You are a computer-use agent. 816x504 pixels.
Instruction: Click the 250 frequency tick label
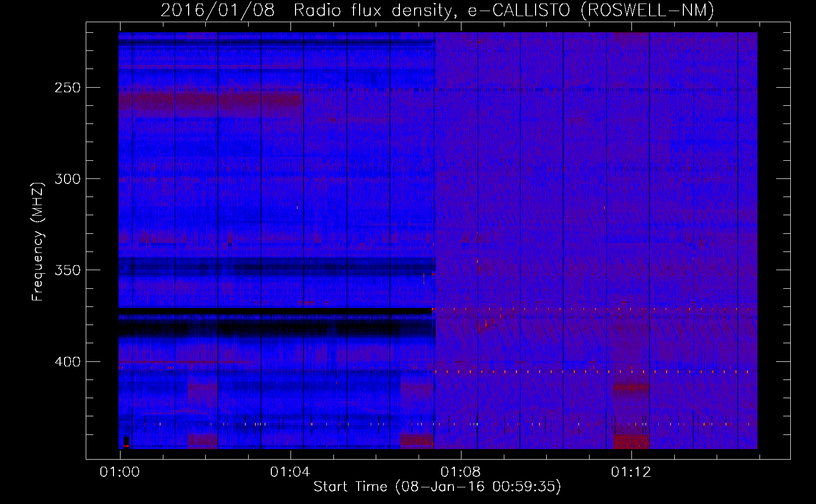[x=68, y=88]
